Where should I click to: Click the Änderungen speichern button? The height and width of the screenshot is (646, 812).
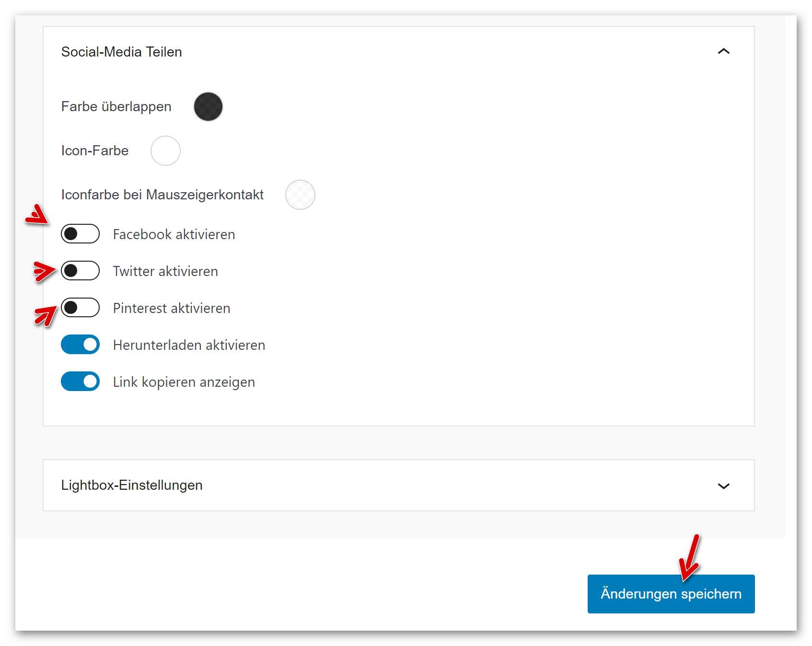pos(671,594)
